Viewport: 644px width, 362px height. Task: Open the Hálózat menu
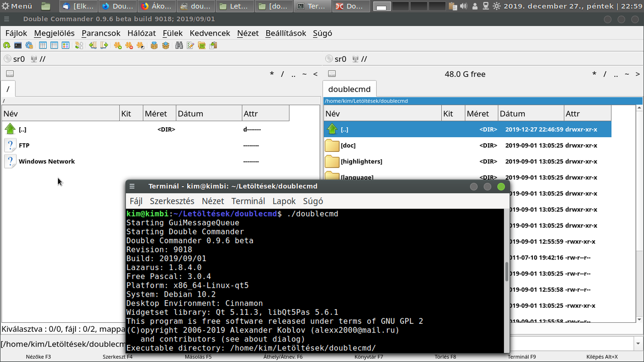click(x=141, y=33)
